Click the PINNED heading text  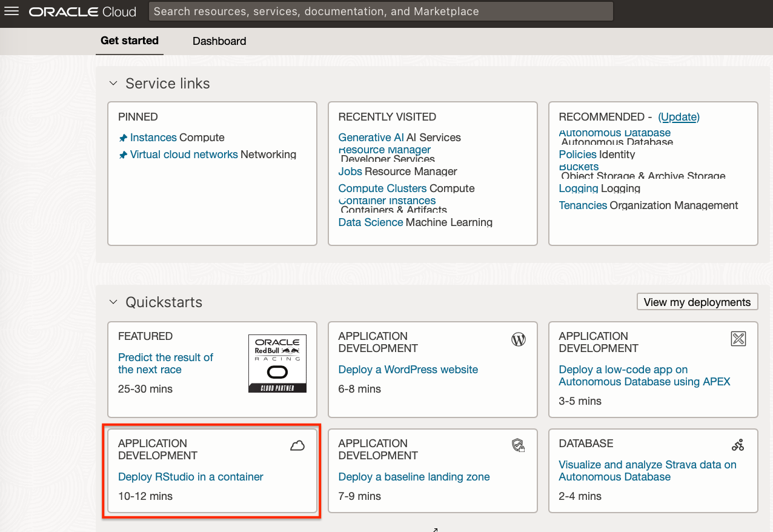click(x=138, y=117)
